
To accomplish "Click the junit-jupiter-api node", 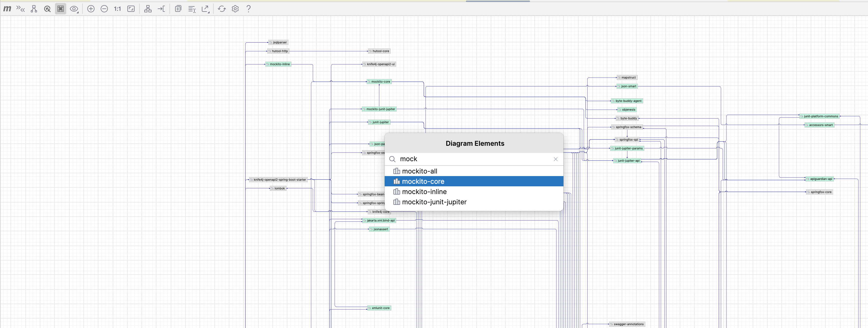I will (627, 161).
